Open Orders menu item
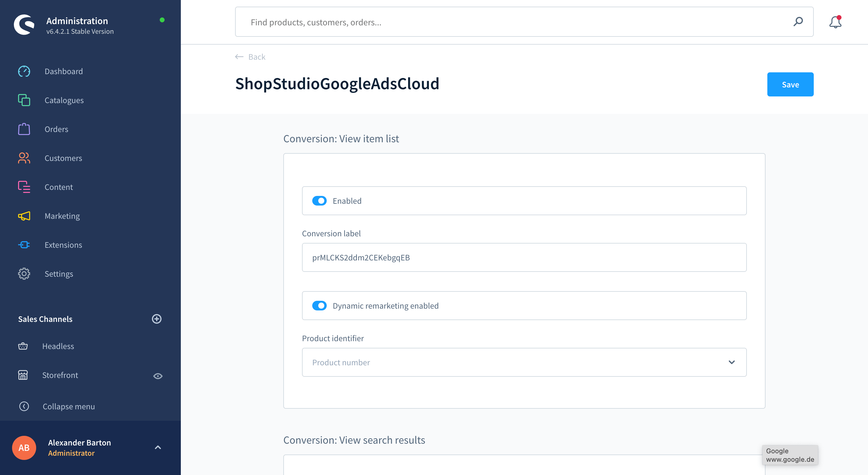 point(56,129)
